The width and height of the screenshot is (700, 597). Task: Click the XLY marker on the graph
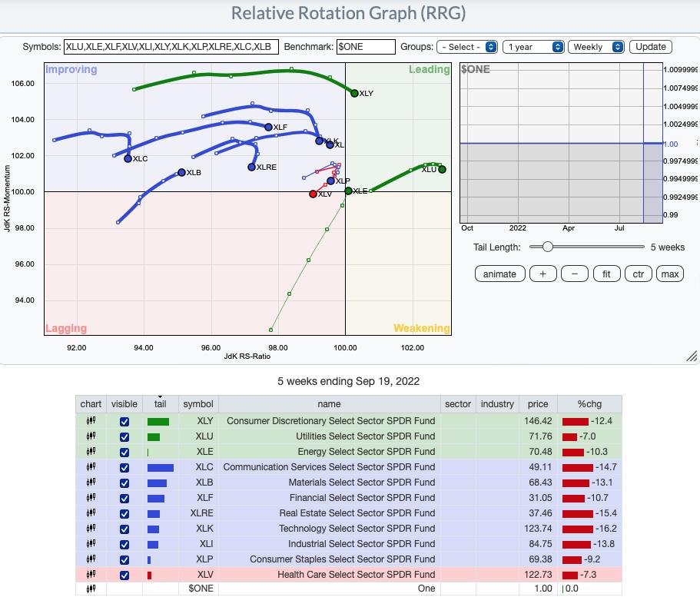tap(354, 93)
